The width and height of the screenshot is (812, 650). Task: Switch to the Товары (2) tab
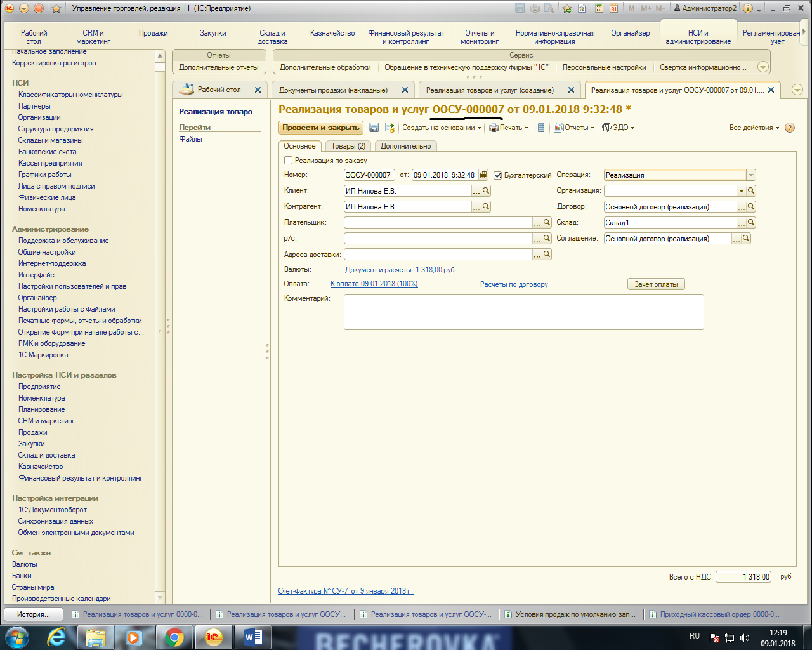click(348, 146)
